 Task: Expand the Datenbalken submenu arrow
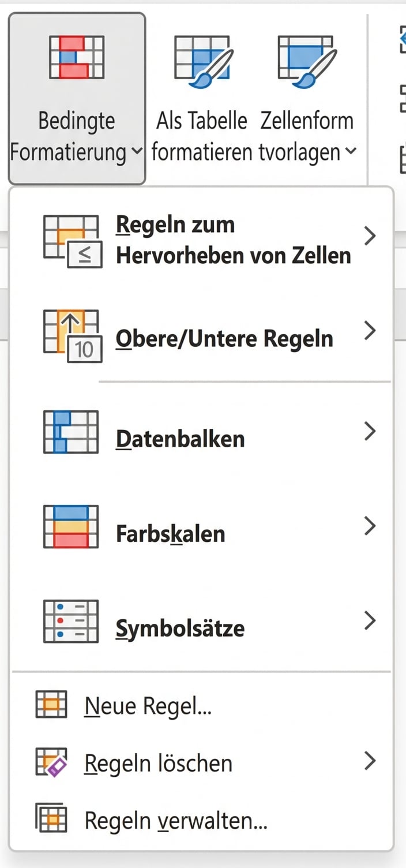click(x=370, y=431)
